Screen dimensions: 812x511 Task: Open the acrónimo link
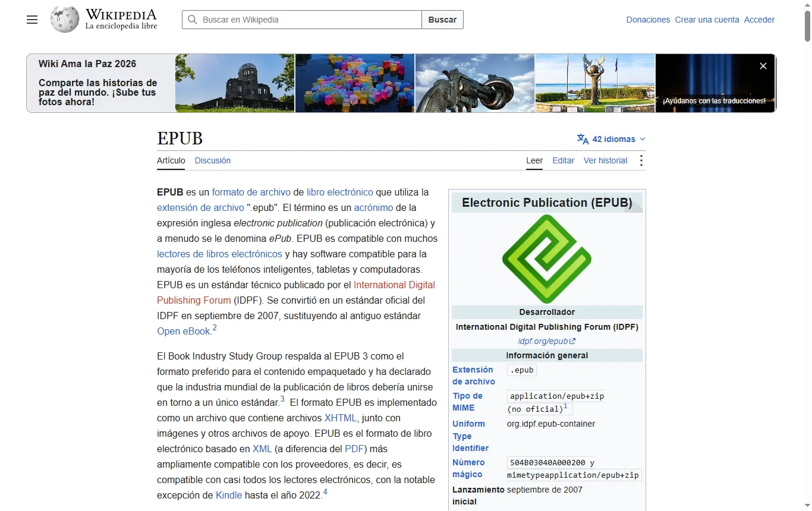[x=373, y=207]
